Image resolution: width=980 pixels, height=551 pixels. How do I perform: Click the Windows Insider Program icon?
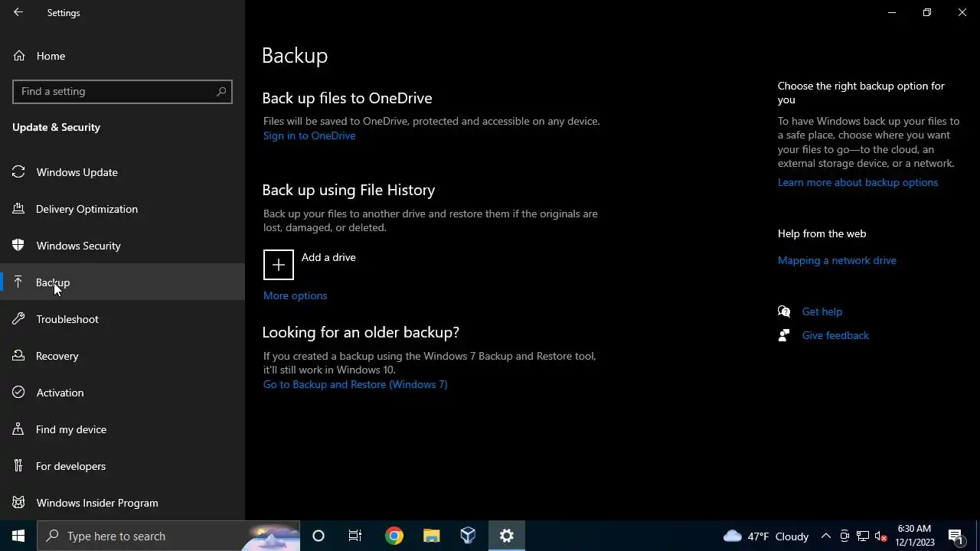click(19, 503)
